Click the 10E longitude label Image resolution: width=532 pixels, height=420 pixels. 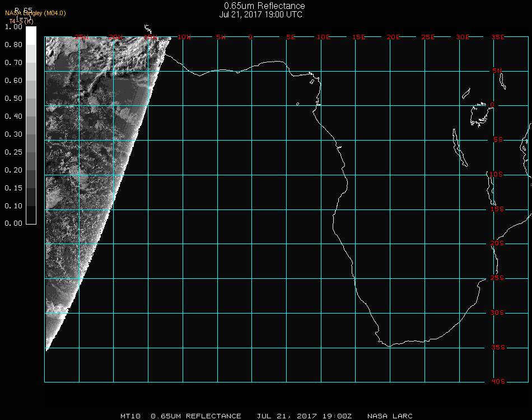point(323,37)
